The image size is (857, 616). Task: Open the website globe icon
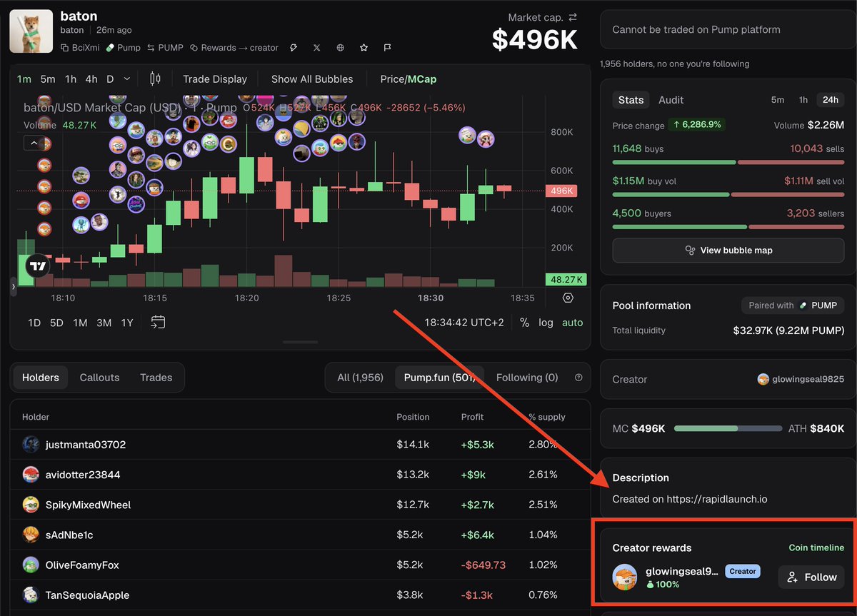tap(341, 48)
